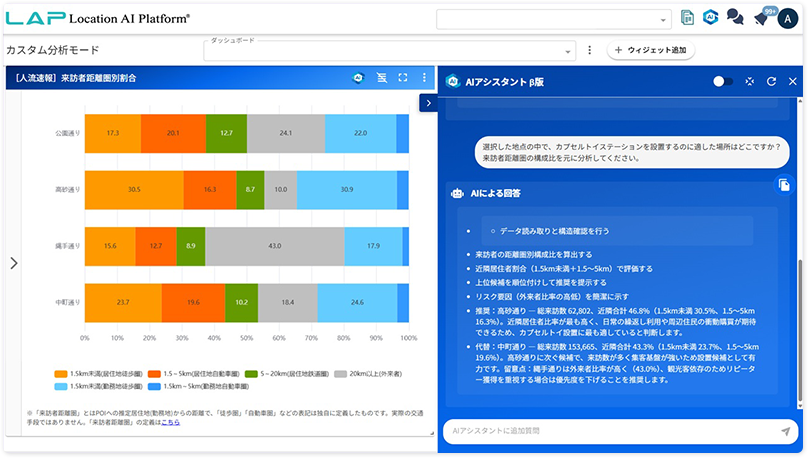Expand the widget to fullscreen

coord(403,77)
